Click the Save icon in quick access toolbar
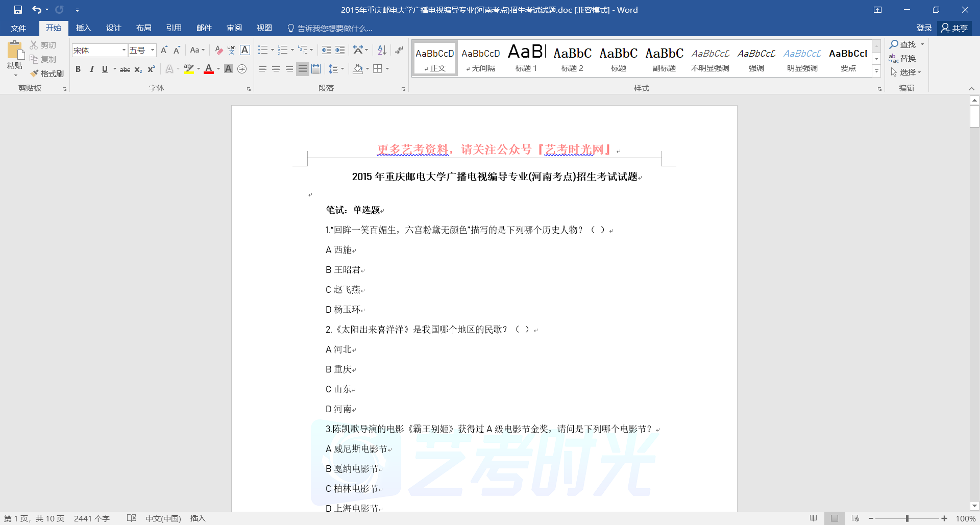 point(18,10)
